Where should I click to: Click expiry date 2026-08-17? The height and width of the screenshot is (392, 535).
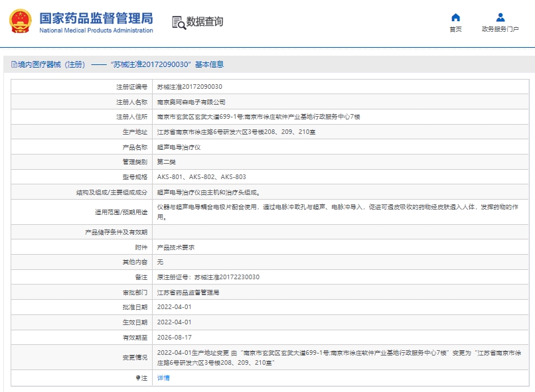click(x=174, y=338)
